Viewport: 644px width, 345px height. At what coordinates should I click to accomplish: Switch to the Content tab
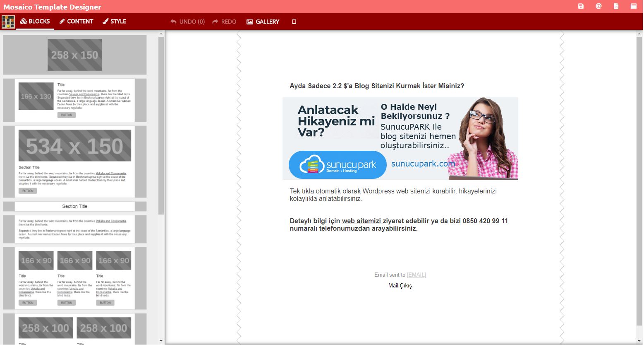click(x=76, y=22)
